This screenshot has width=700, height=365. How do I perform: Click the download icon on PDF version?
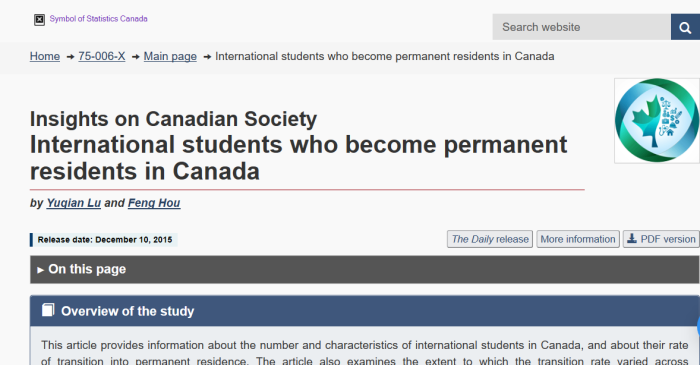pyautogui.click(x=632, y=239)
